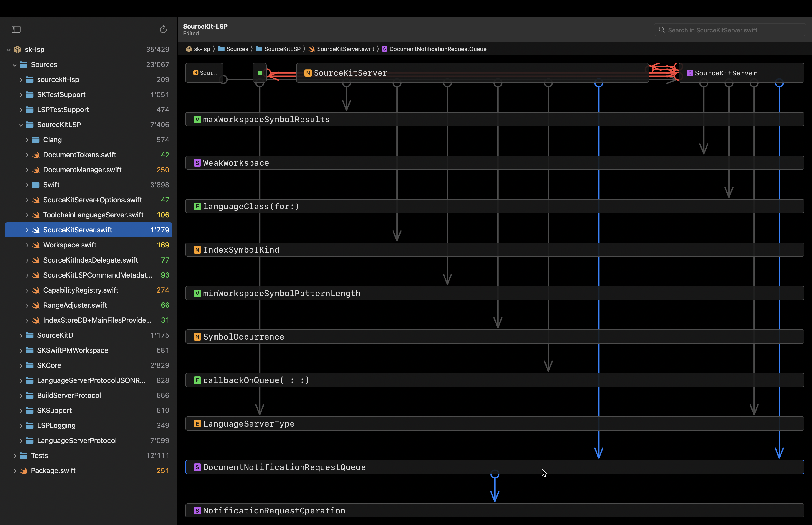Select the SymbolOccurrence node
812x525 pixels.
pos(494,337)
